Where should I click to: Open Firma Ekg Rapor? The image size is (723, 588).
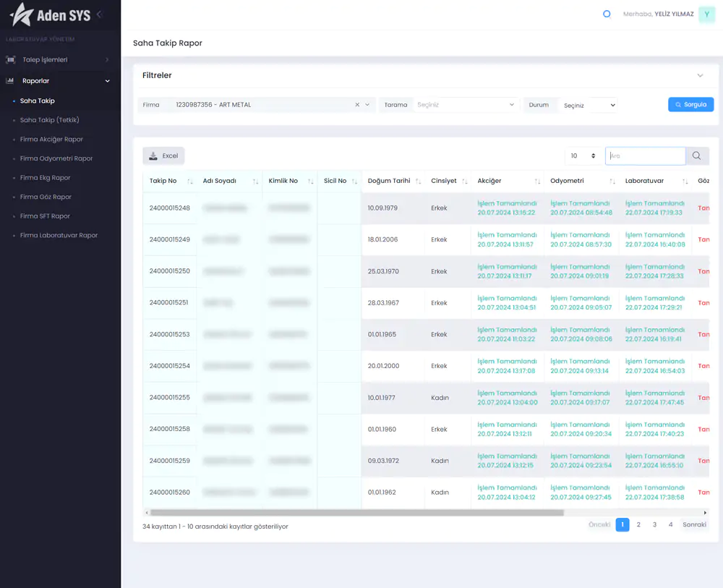pyautogui.click(x=45, y=177)
